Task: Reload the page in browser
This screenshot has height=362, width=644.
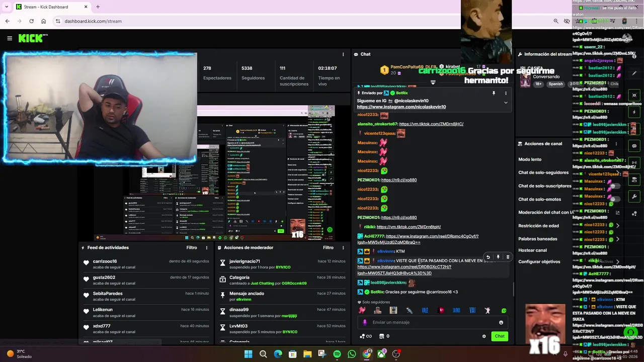Action: (31, 21)
